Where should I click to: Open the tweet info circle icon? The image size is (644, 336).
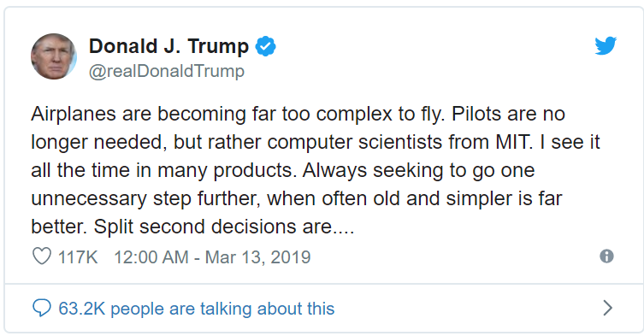pyautogui.click(x=606, y=256)
